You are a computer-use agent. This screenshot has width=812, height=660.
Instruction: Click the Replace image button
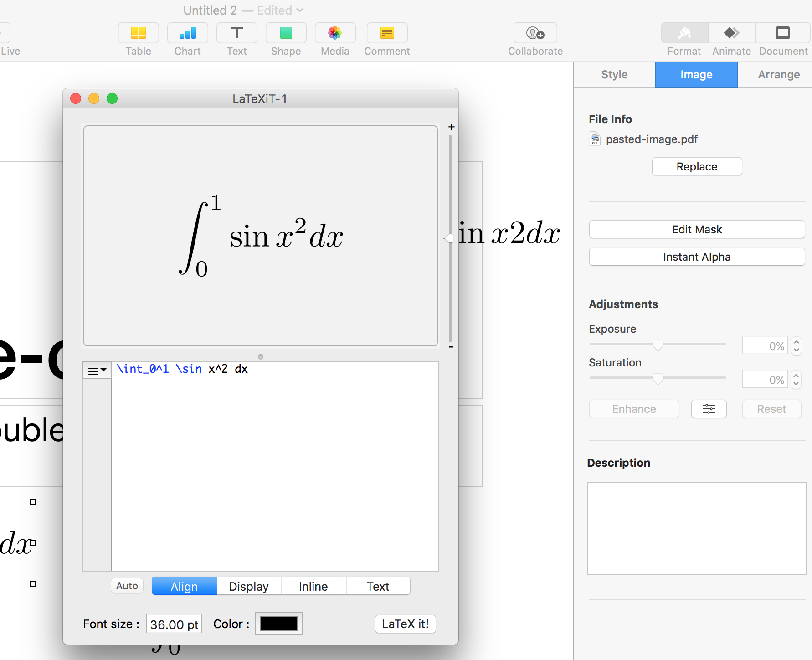[x=697, y=167]
